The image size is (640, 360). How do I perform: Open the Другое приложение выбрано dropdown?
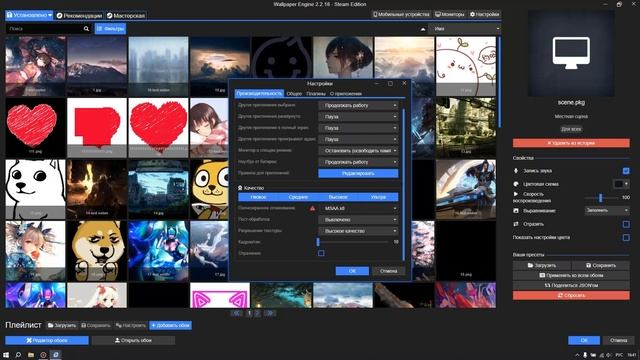358,105
